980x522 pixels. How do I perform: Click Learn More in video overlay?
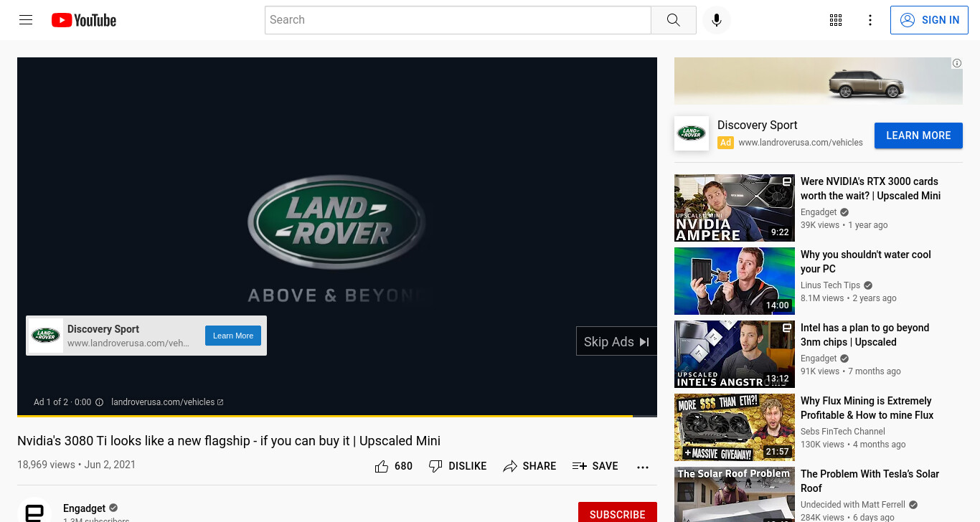233,336
